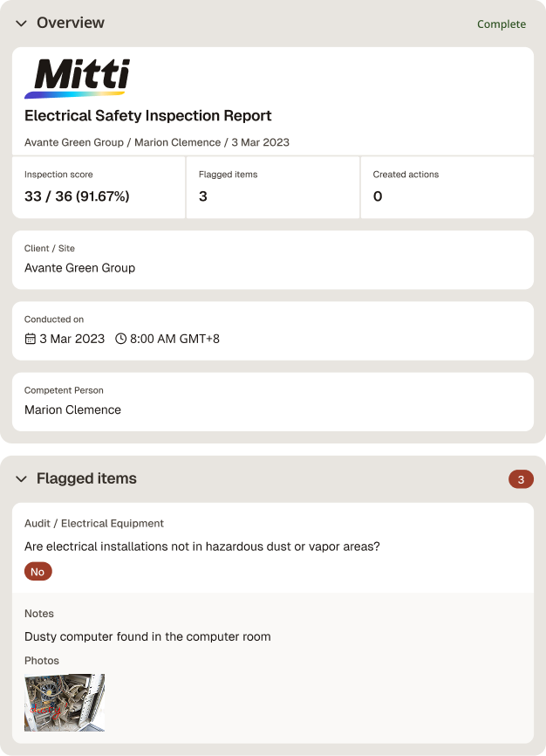Click the Conducted on date 3 Mar 2023
This screenshot has width=546, height=756.
pyautogui.click(x=72, y=339)
